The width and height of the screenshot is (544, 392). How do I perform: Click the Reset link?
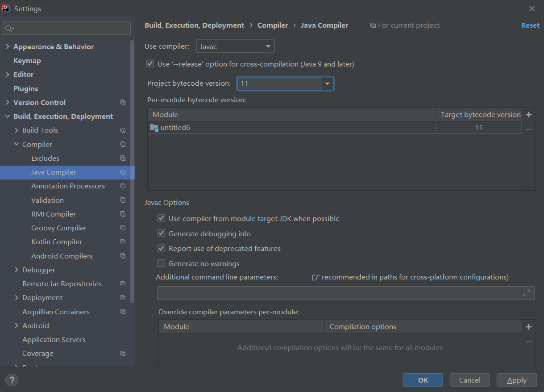coord(530,25)
